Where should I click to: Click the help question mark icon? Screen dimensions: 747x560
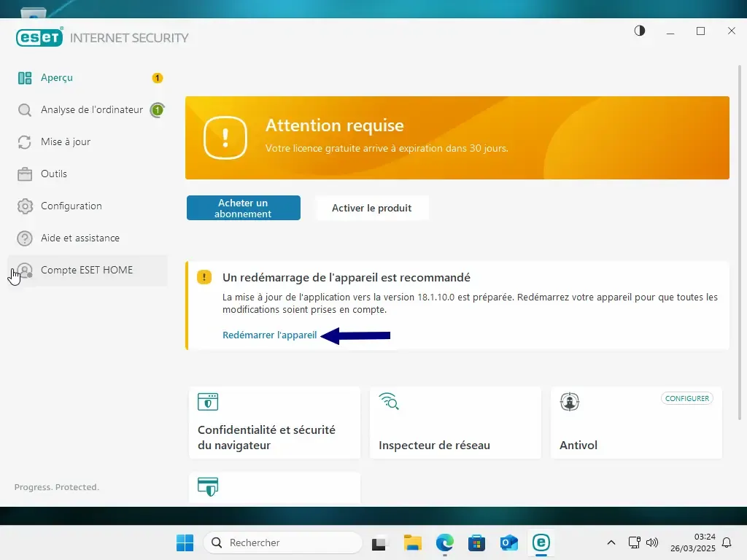click(25, 238)
